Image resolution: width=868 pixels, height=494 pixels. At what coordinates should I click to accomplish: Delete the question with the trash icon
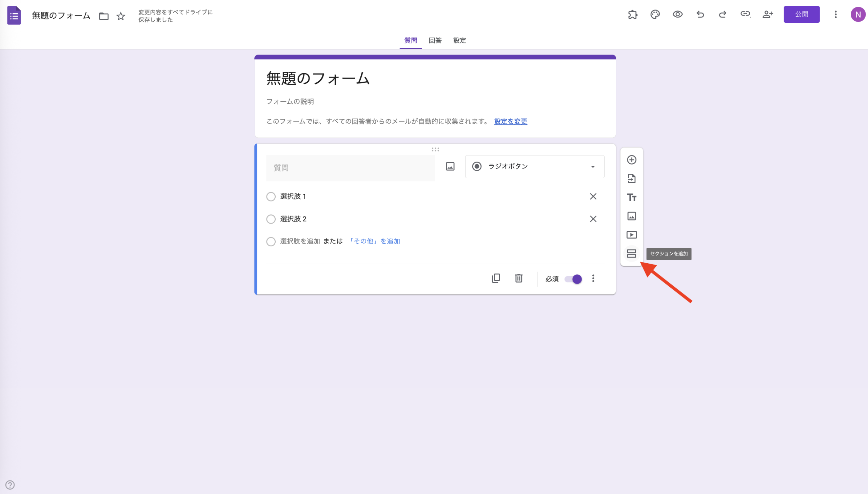[x=518, y=278]
